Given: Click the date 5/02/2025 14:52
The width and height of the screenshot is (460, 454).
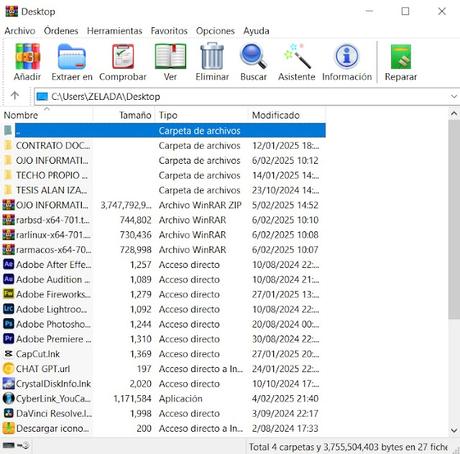Looking at the screenshot, I should point(285,205).
